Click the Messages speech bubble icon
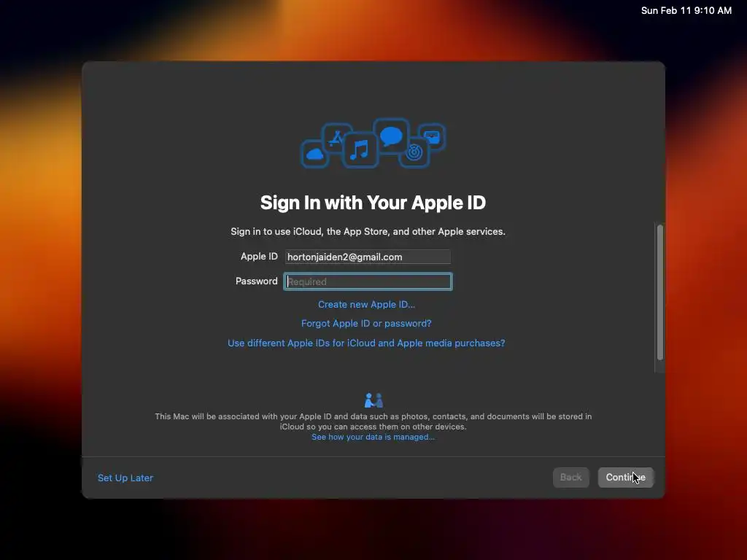The height and width of the screenshot is (560, 747). (x=391, y=136)
